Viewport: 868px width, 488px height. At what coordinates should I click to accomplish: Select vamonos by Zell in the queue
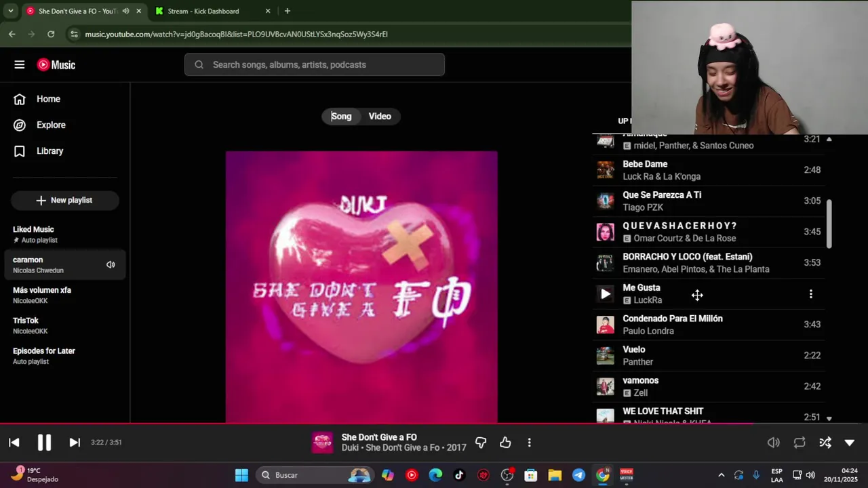[709, 386]
